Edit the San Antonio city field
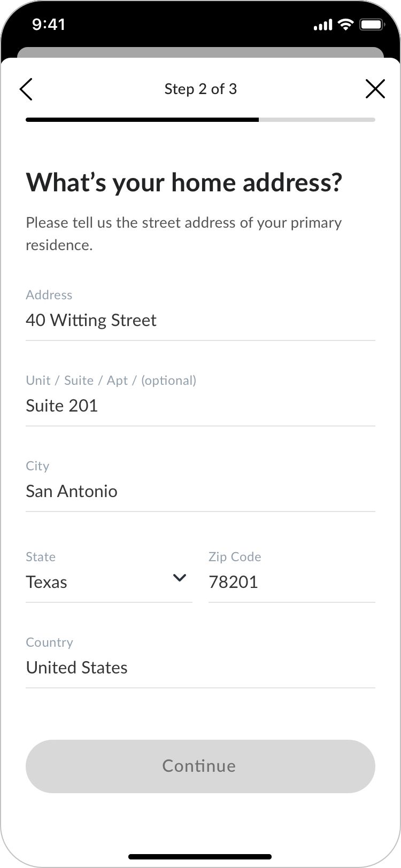Screen dimensions: 401x868 pyautogui.click(x=200, y=491)
